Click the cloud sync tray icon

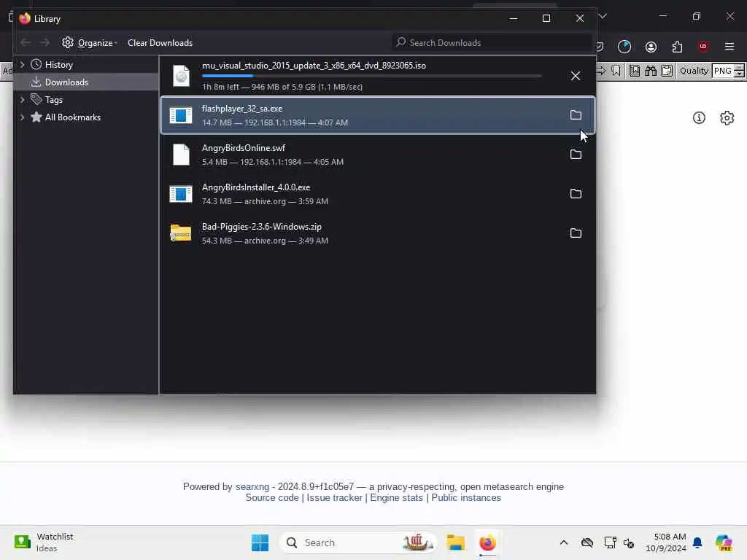[587, 542]
